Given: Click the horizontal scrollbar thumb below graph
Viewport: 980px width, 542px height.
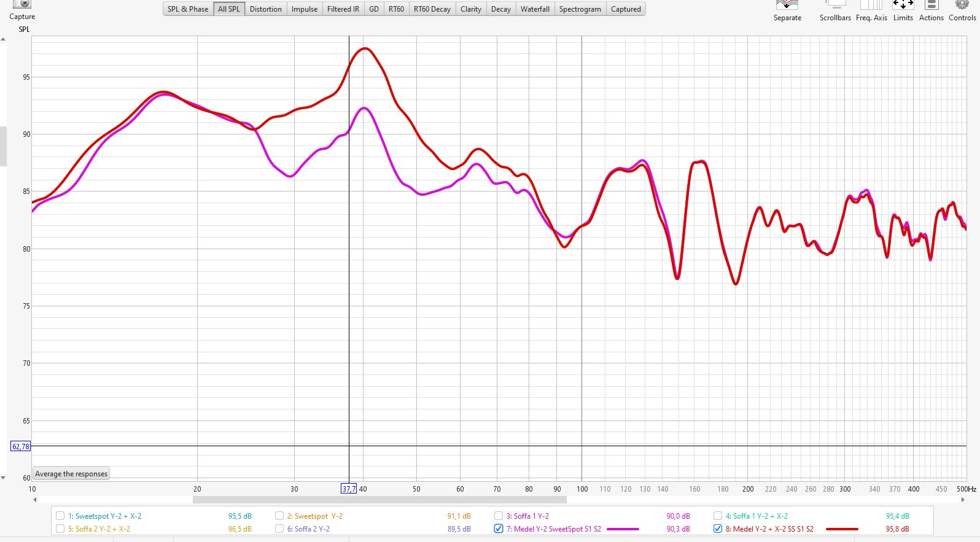Looking at the screenshot, I should click(x=379, y=500).
